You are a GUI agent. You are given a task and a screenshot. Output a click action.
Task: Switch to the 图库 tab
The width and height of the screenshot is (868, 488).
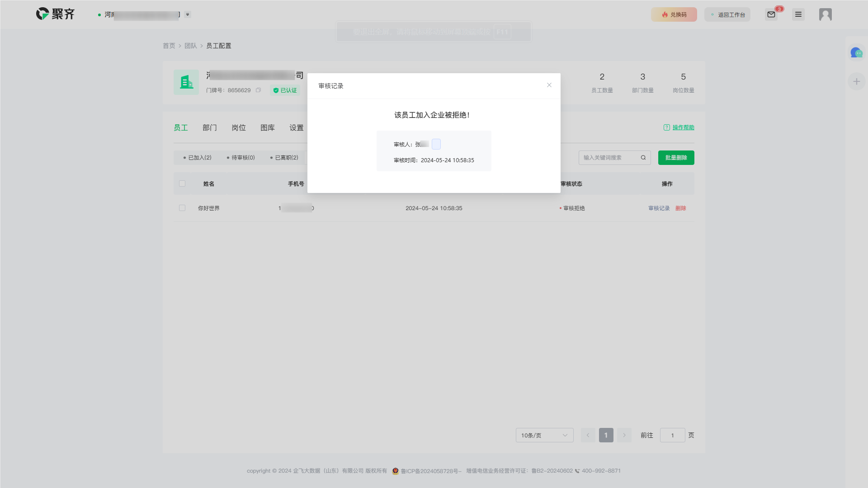pos(268,128)
